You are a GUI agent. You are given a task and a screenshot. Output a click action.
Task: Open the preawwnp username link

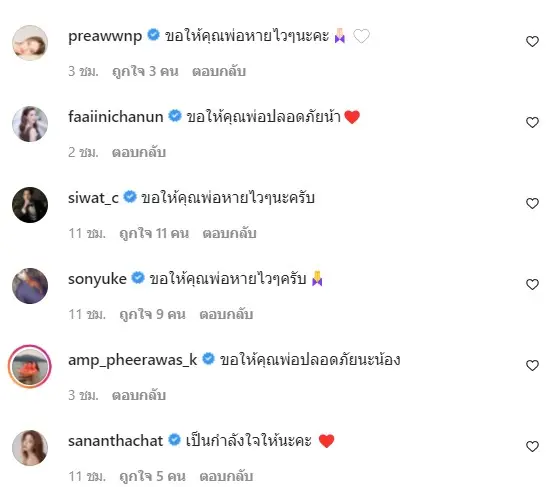105,36
